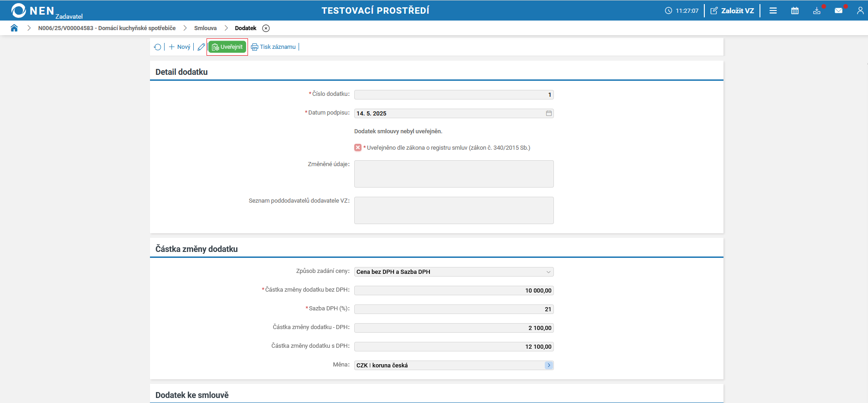868x403 pixels.
Task: Open the downloads icon in header
Action: click(816, 10)
